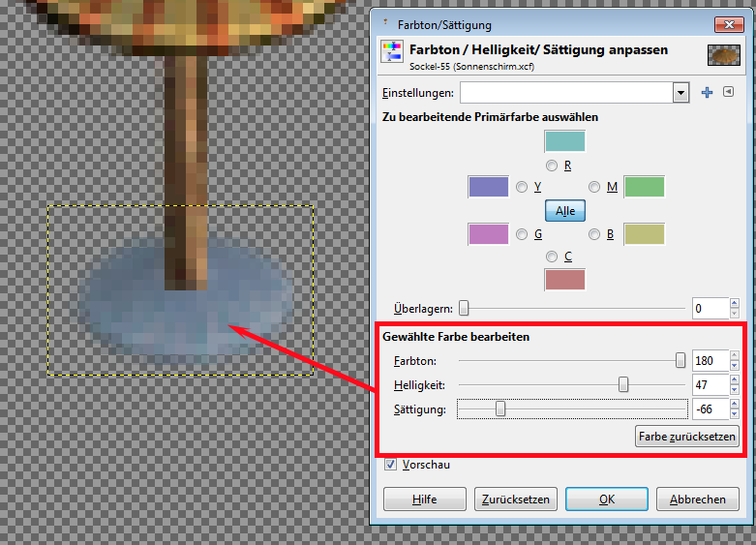
Task: Increase Helligkeit value with up arrow
Action: 734,379
